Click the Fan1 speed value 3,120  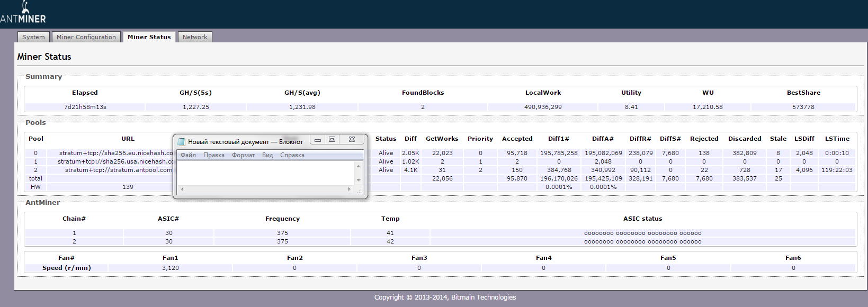171,268
